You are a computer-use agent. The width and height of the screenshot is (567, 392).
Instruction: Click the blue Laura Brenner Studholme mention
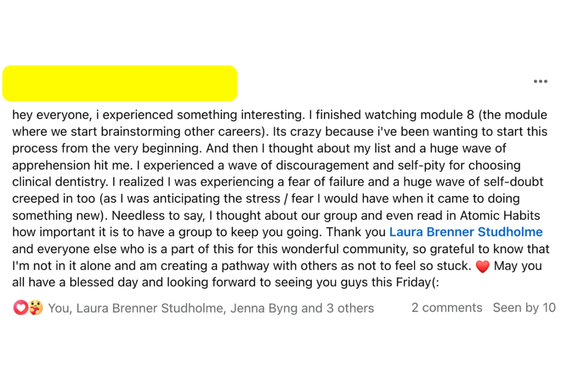point(466,232)
